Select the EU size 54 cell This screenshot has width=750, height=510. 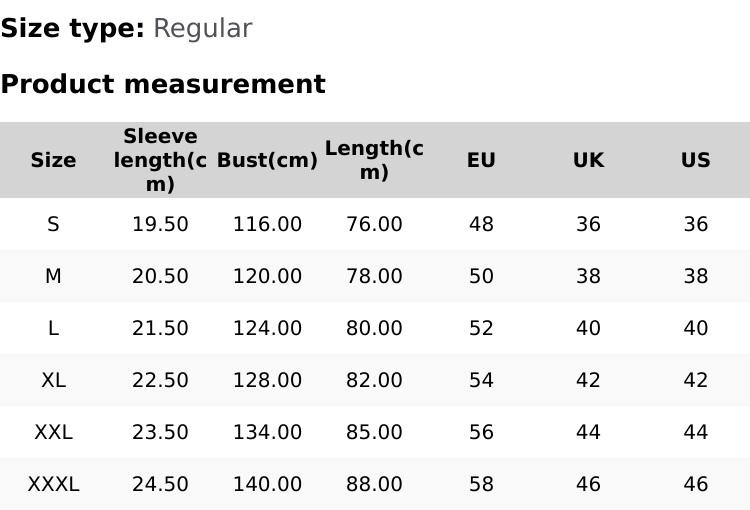pyautogui.click(x=481, y=380)
